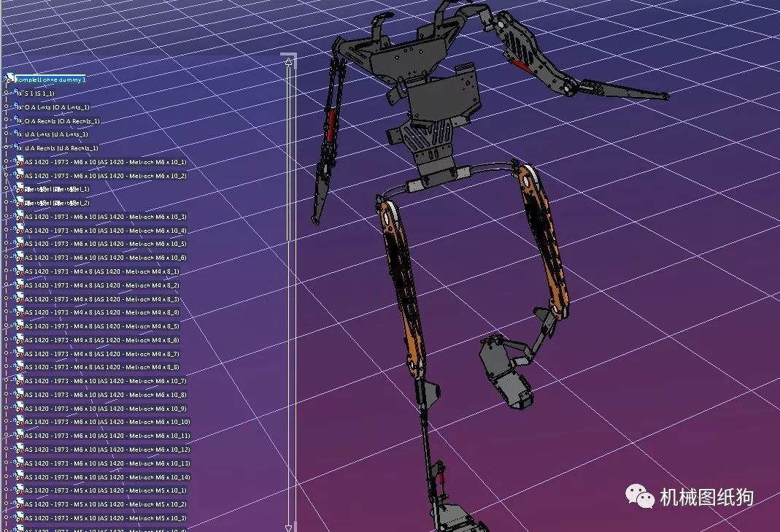Click the part icon of Metrisch M6 x 10_3
The width and height of the screenshot is (780, 532).
(x=19, y=216)
